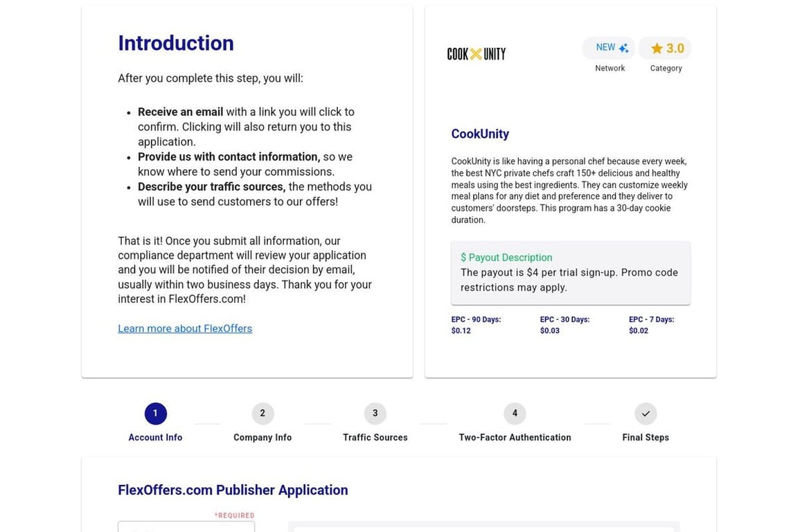Click the EPC - 90 Days value $0.12
Screen dimensions: 798x532
(461, 330)
